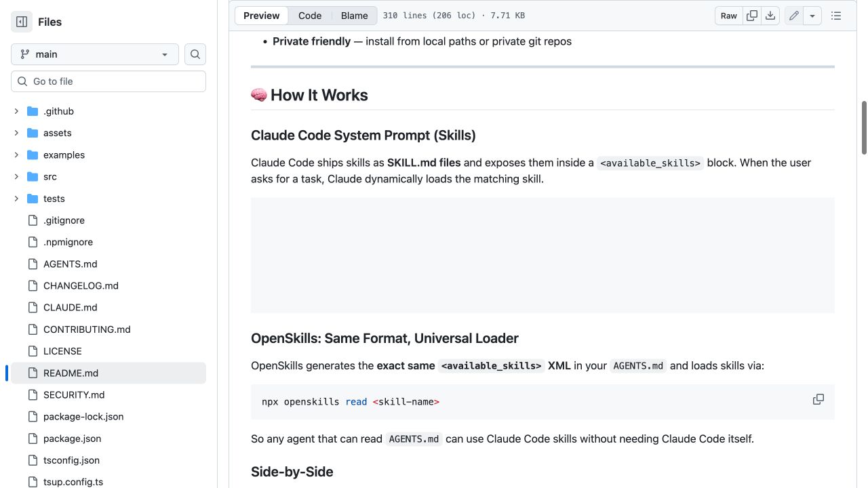This screenshot has width=868, height=488.
Task: Click the tsconfig.json file icon
Action: click(33, 460)
